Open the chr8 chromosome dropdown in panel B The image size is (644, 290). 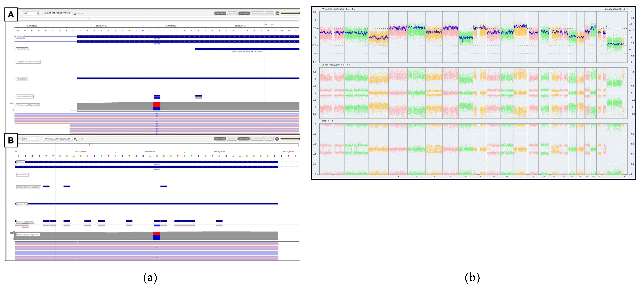coord(31,139)
